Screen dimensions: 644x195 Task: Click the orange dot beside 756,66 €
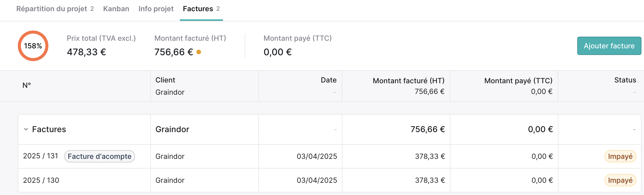(x=199, y=52)
